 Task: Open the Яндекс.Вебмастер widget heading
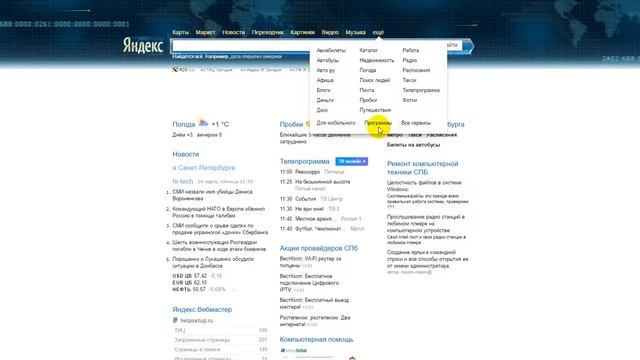pyautogui.click(x=202, y=309)
